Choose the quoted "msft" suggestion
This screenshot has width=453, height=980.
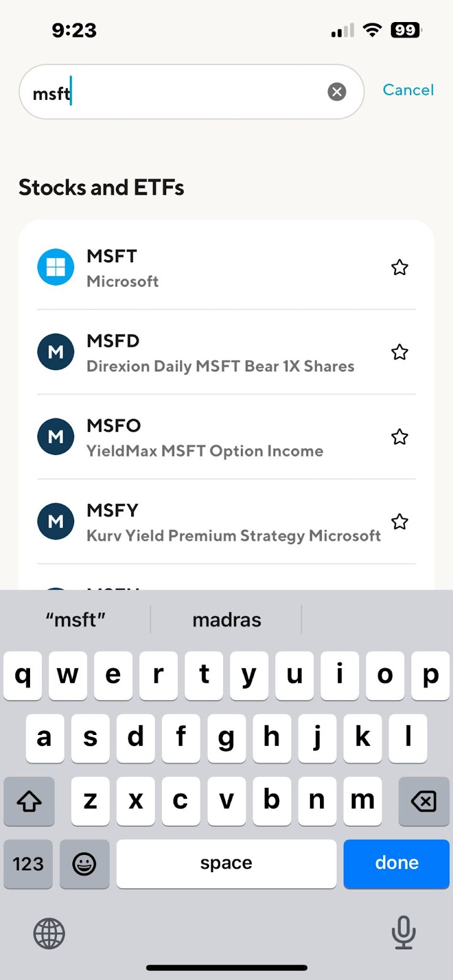[x=75, y=620]
